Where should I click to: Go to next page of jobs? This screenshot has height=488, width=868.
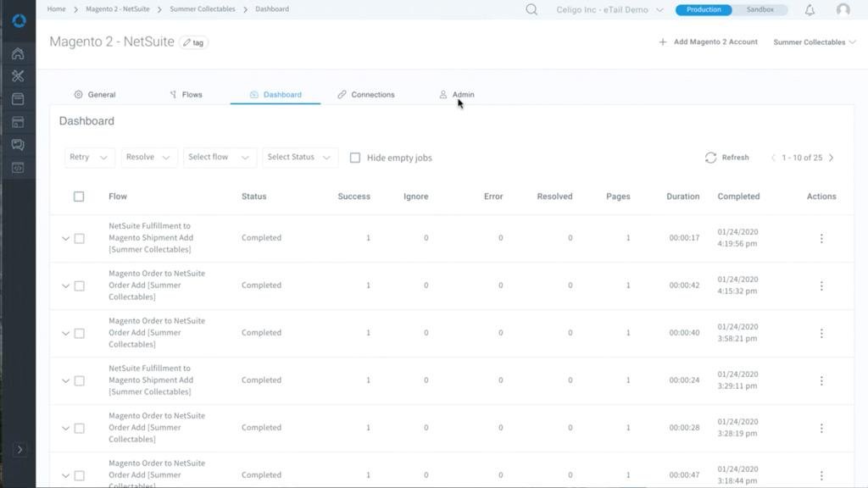pos(831,158)
